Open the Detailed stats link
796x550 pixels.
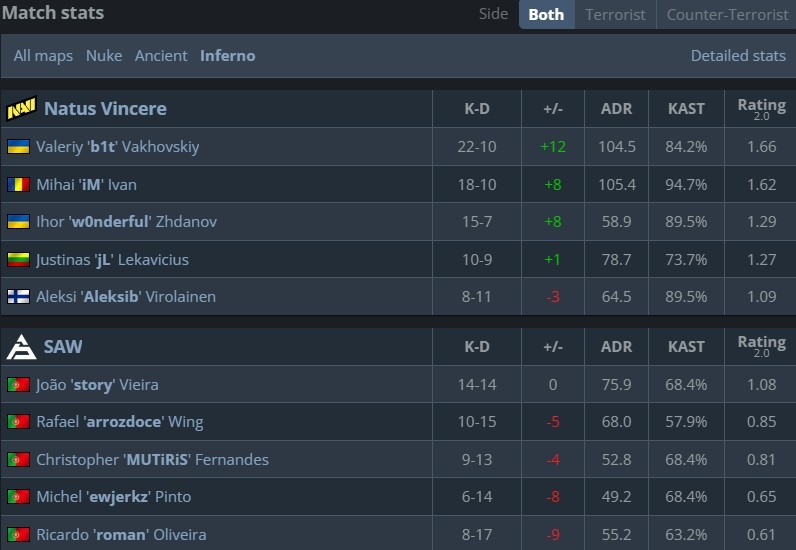738,56
